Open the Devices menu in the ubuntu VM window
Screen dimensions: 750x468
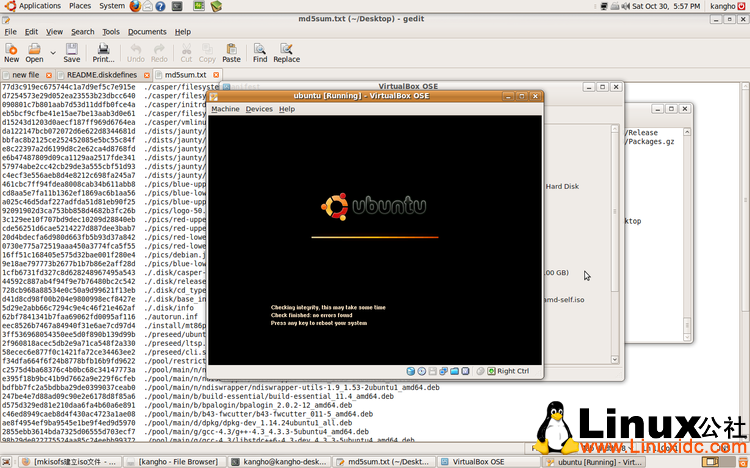tap(259, 109)
